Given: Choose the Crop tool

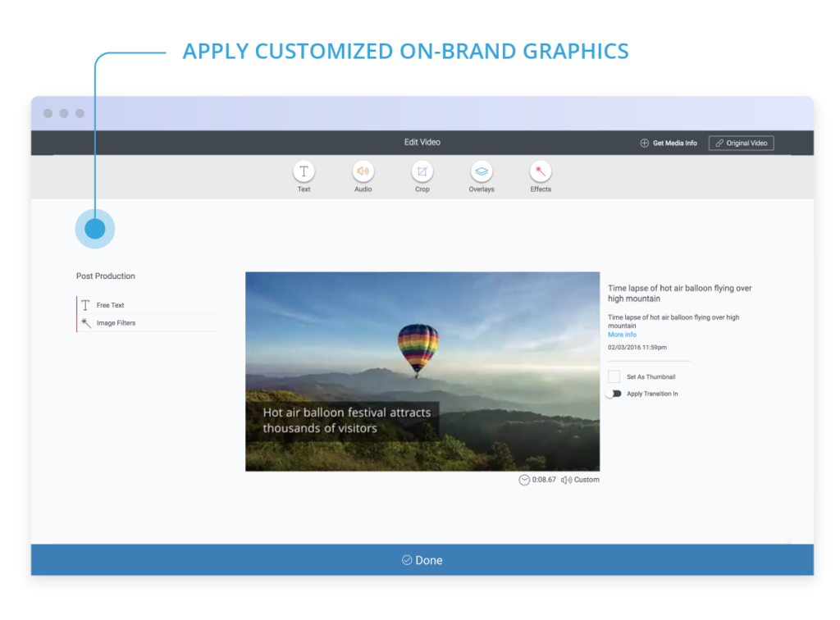Looking at the screenshot, I should point(422,171).
